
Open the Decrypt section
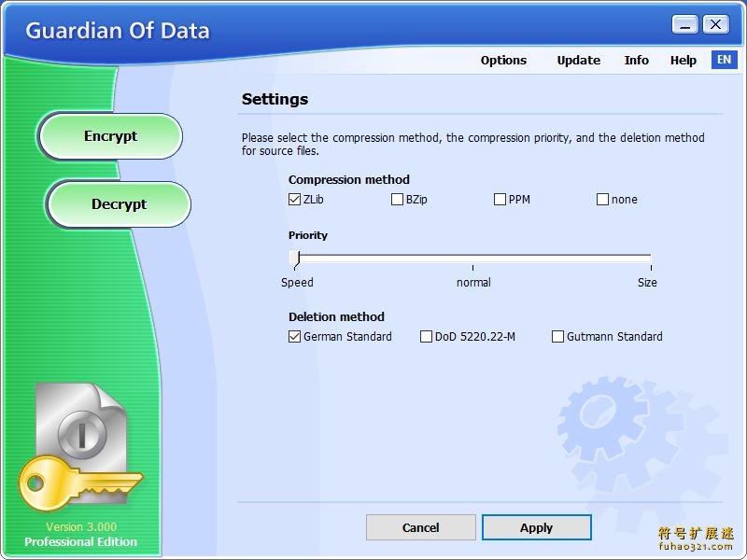pos(119,204)
